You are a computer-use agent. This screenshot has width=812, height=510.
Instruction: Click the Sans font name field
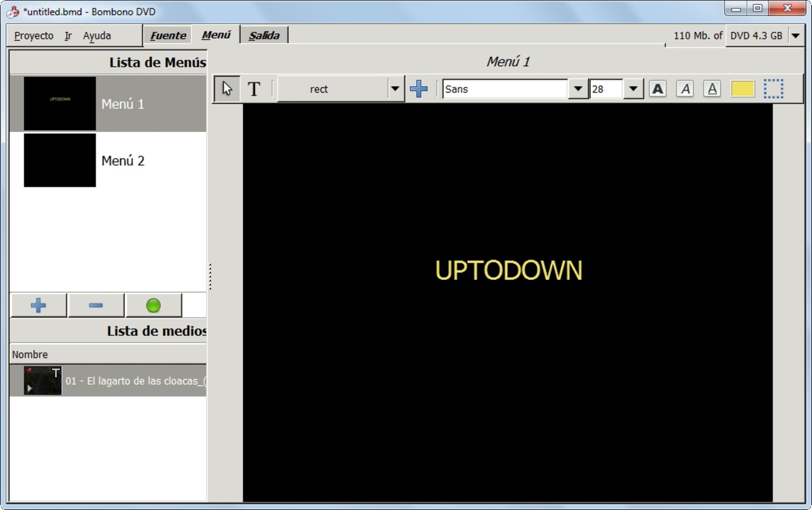(x=505, y=89)
